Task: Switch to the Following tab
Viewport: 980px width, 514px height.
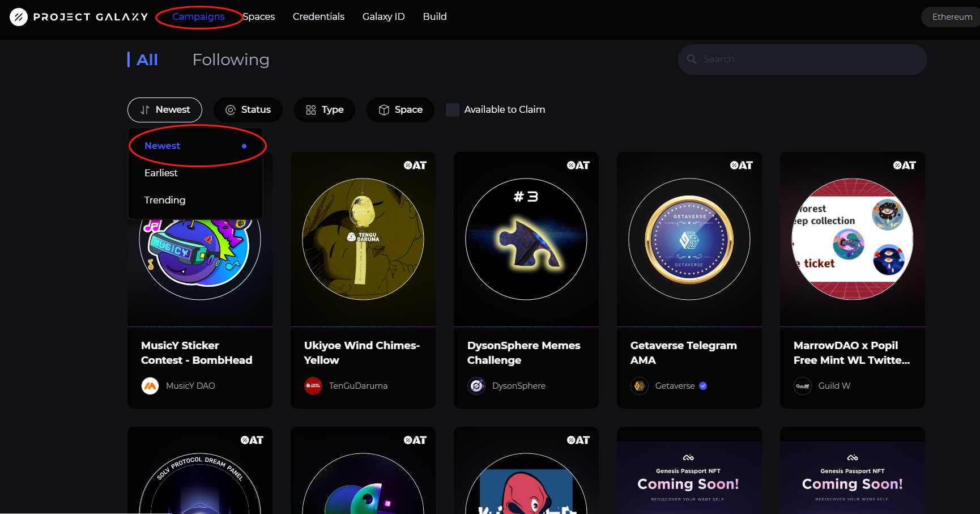Action: point(231,60)
